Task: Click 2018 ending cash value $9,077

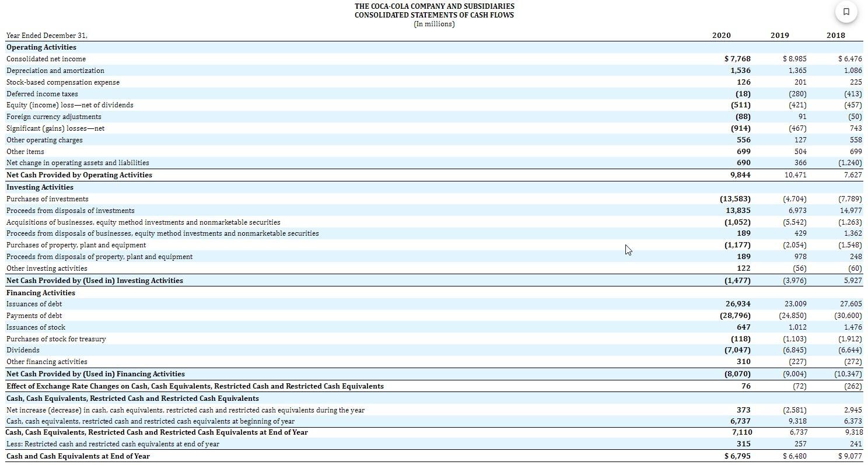Action: click(850, 456)
